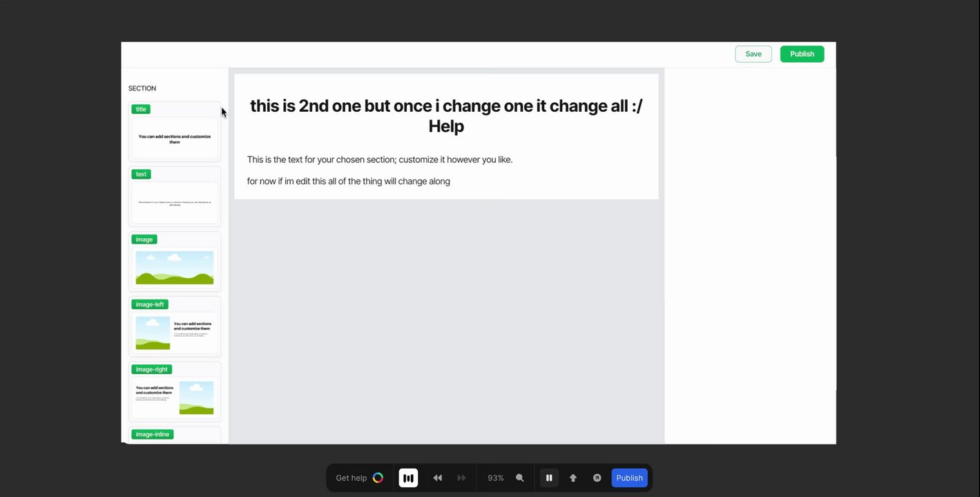The height and width of the screenshot is (497, 980).
Task: Click the line 'for now if im edit this'
Action: click(349, 182)
